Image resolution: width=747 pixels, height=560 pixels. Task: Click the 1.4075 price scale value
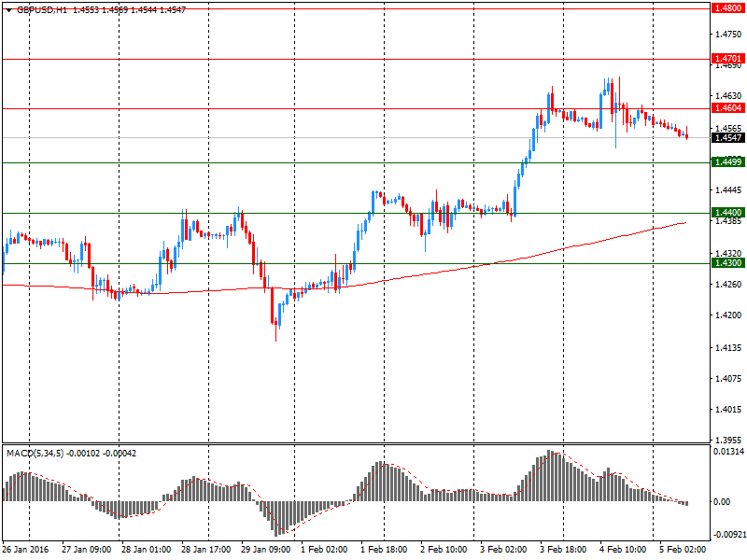(728, 379)
